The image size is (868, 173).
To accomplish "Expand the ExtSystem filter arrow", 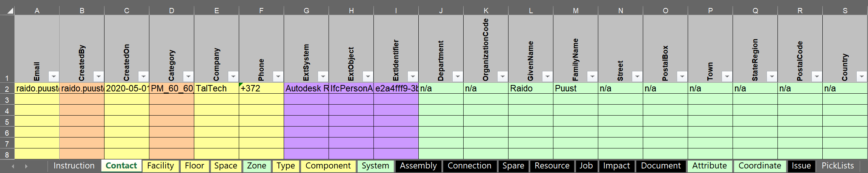I will 323,77.
